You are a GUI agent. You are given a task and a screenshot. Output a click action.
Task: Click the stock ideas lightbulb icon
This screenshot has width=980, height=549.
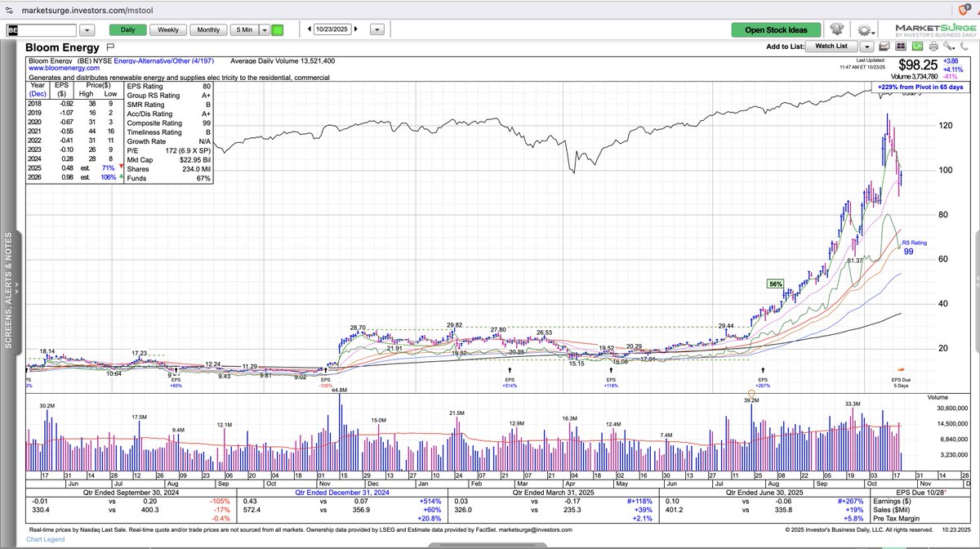837,29
